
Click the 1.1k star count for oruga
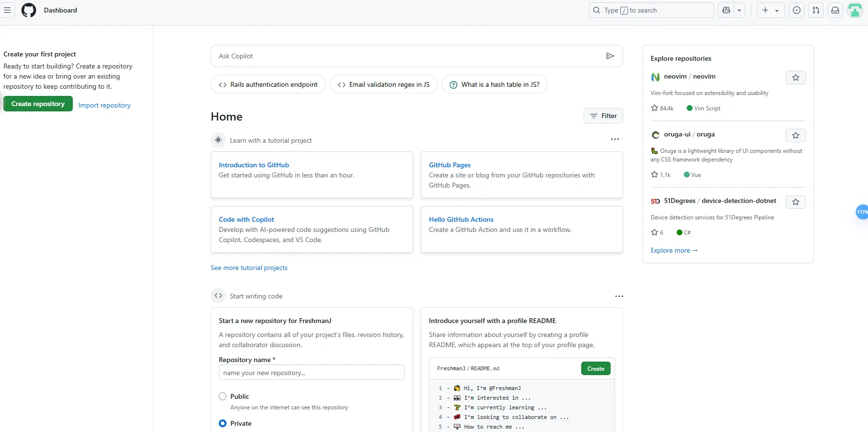tap(661, 175)
